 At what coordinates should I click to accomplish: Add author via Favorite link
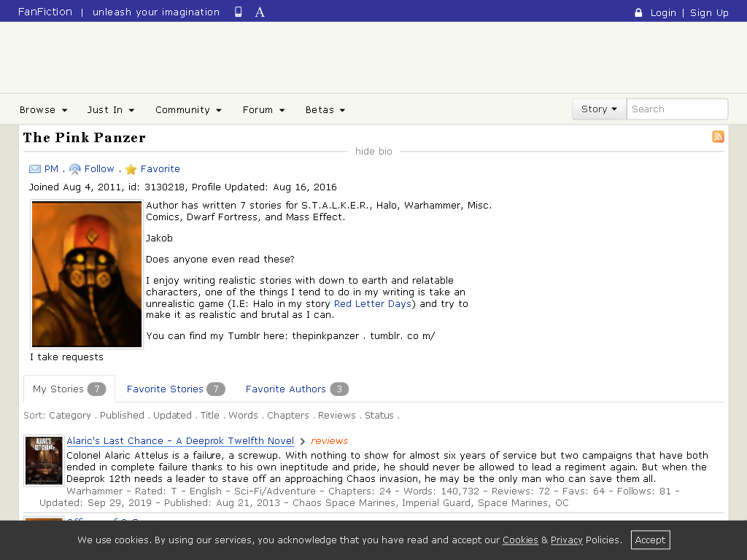pos(160,169)
